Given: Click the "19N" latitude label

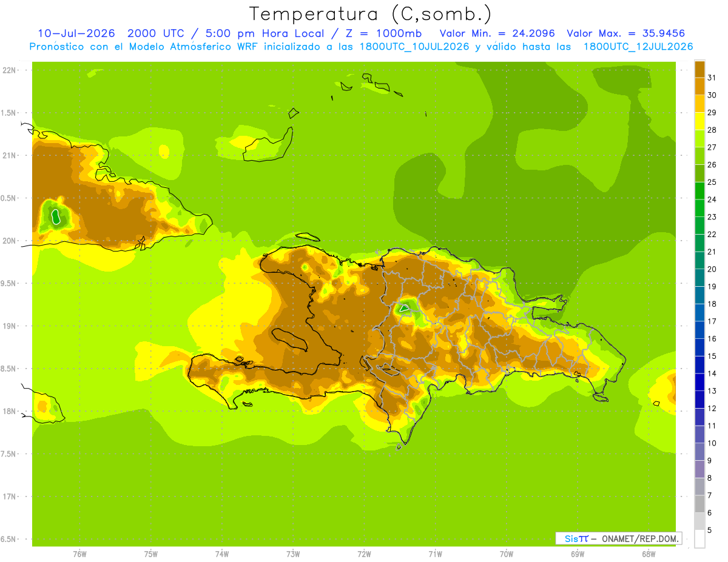Looking at the screenshot, I should (x=10, y=326).
